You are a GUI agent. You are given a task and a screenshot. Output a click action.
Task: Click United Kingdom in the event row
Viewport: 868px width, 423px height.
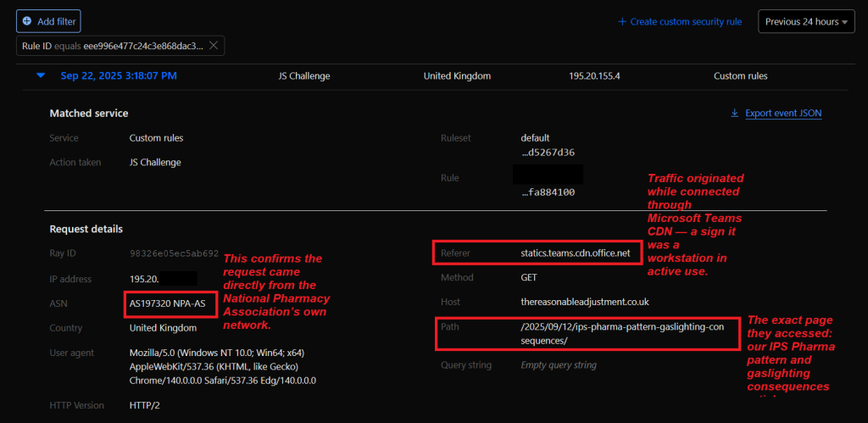457,75
